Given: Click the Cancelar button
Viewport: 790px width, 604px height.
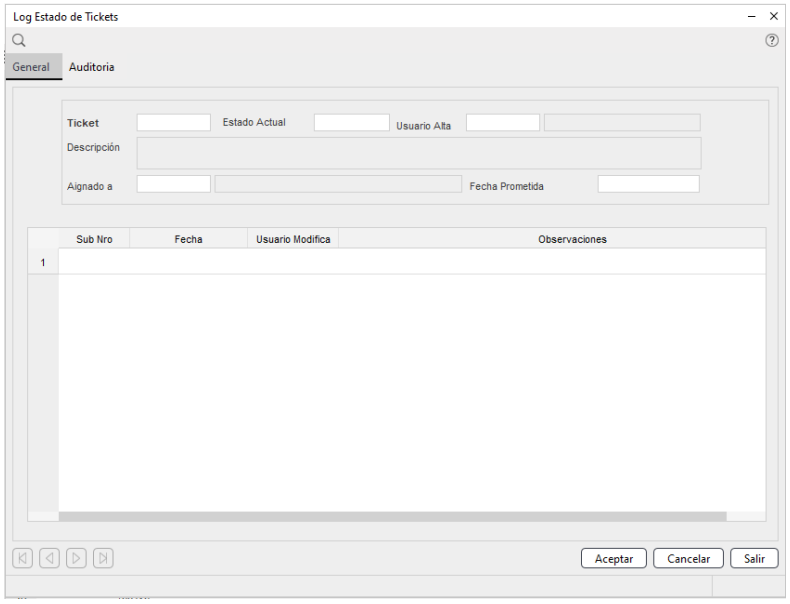Looking at the screenshot, I should 689,559.
